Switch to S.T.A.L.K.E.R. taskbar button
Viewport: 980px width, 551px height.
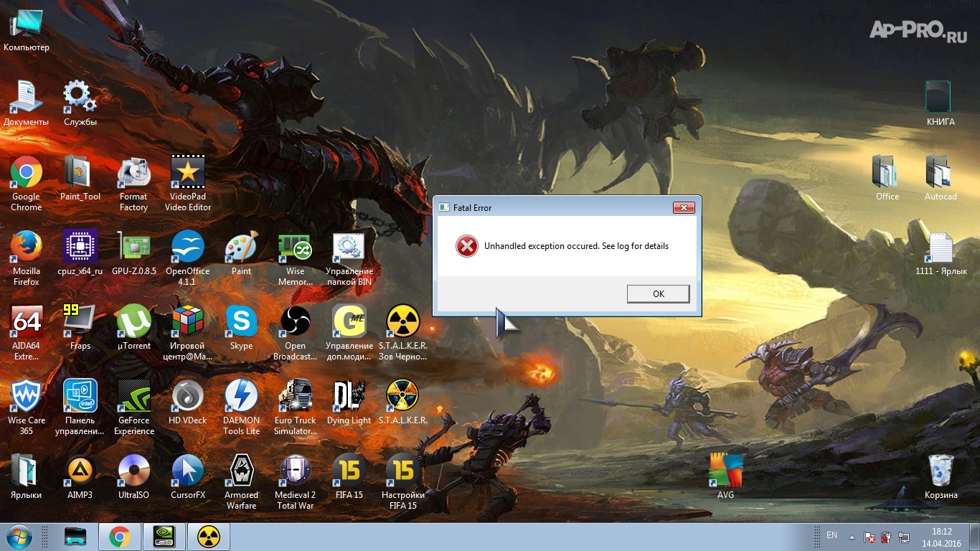(208, 537)
